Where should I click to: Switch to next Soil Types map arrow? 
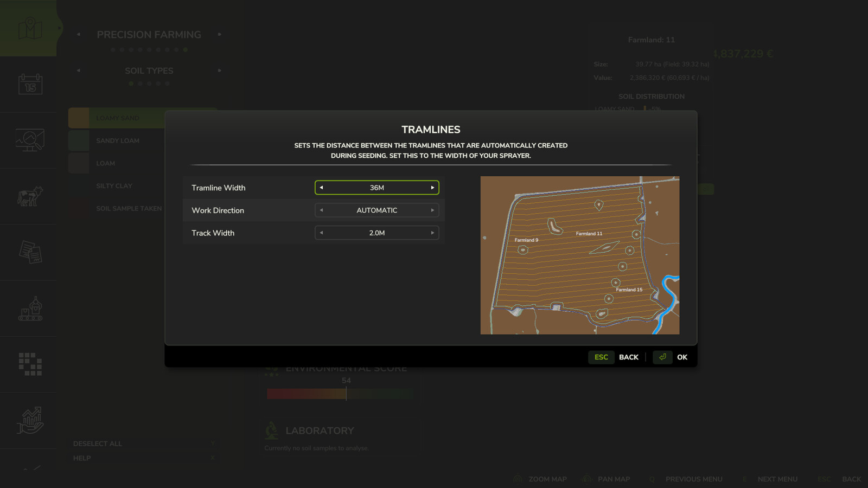pyautogui.click(x=219, y=70)
